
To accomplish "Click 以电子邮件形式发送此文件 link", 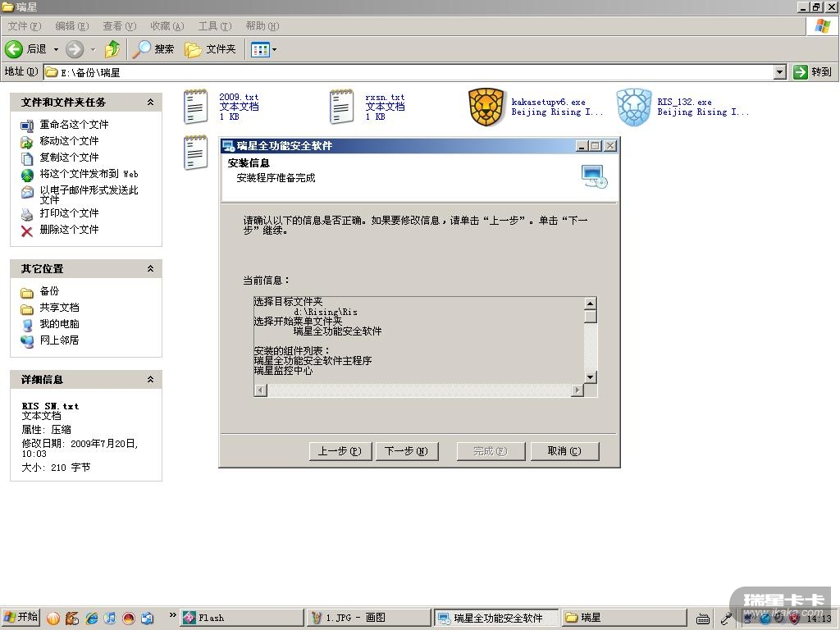I will [89, 194].
